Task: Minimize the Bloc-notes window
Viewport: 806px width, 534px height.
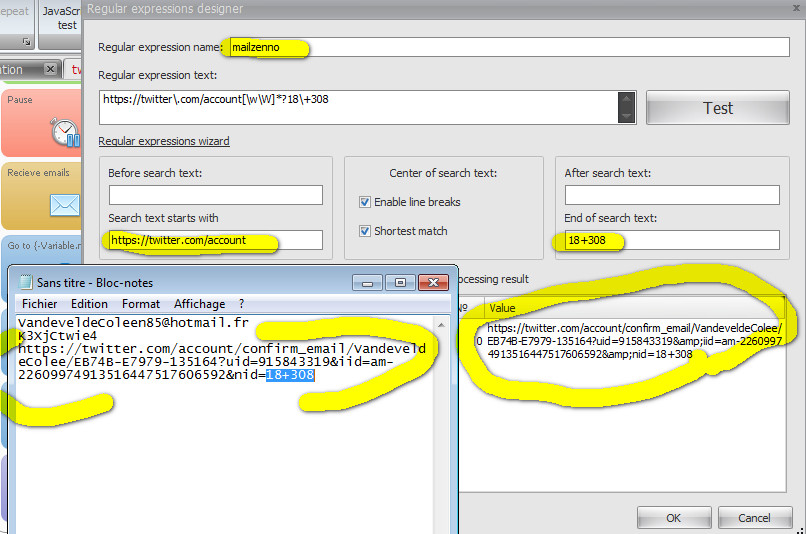Action: point(367,283)
